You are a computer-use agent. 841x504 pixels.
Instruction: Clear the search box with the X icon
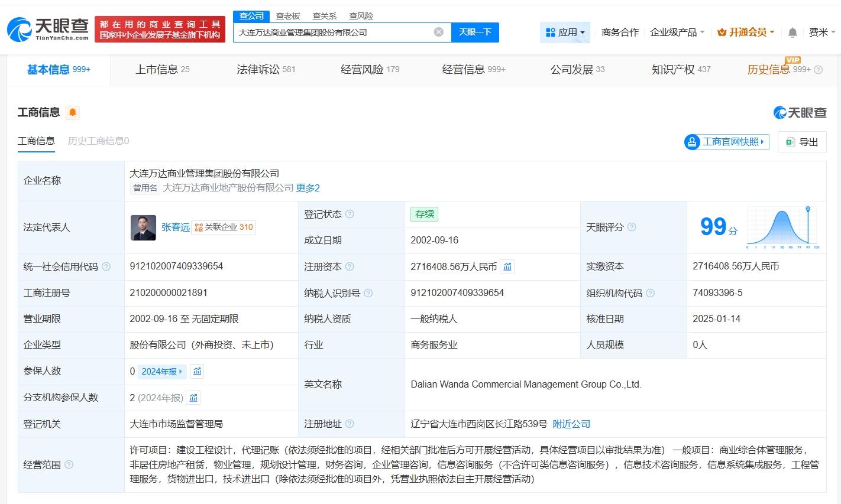coord(438,32)
